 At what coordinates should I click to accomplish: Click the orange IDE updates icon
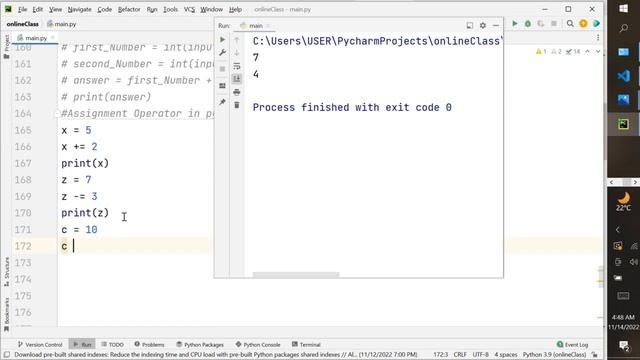tap(583, 24)
